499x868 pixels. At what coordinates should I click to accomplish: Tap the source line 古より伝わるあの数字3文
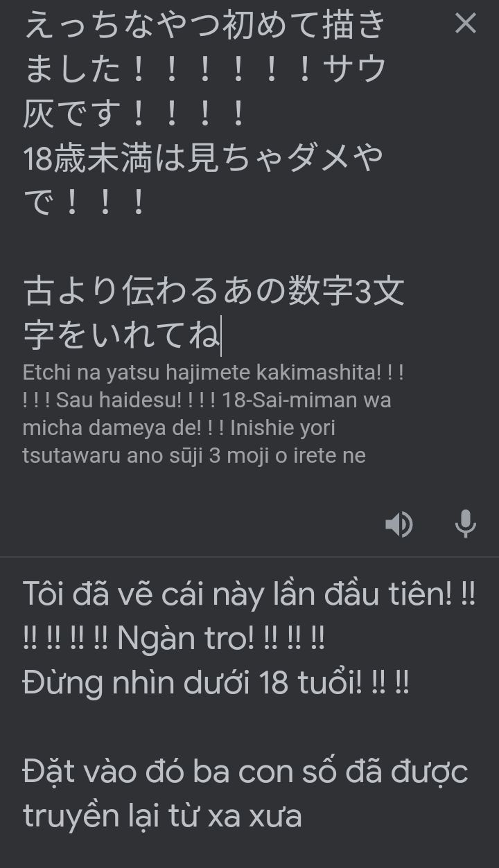214,292
